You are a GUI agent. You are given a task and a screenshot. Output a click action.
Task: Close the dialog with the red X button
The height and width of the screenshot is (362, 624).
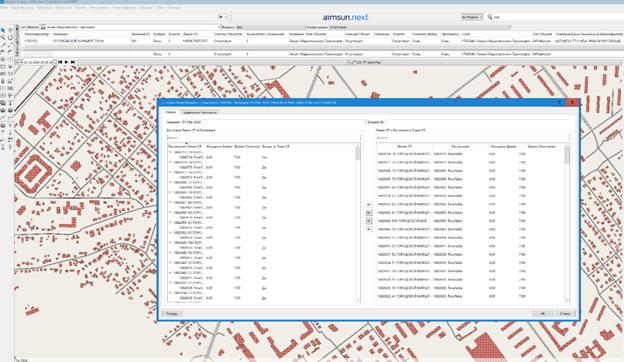tap(572, 102)
